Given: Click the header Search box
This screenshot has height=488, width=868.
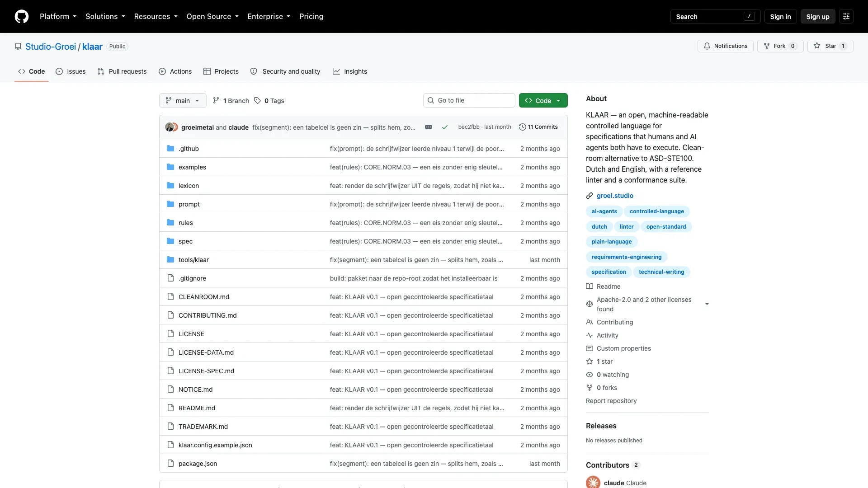Looking at the screenshot, I should 715,16.
